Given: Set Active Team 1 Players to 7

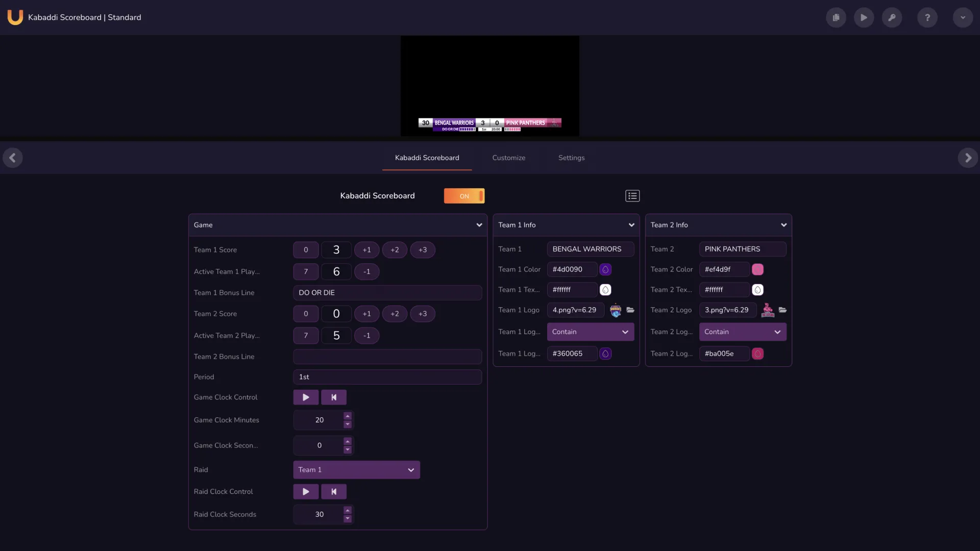Looking at the screenshot, I should coord(306,271).
